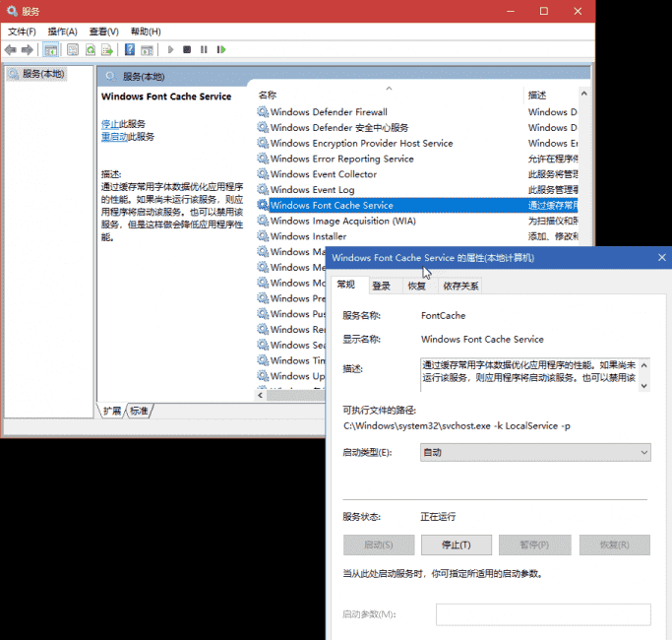Viewport: 672px width, 640px height.
Task: Click gear icon of Windows Error Reporting Service
Action: pos(263,159)
